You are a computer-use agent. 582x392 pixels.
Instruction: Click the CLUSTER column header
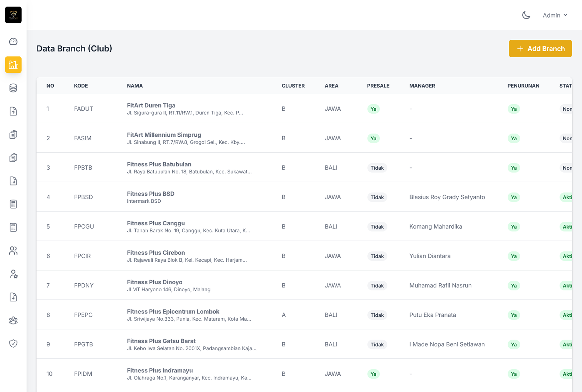pos(293,86)
